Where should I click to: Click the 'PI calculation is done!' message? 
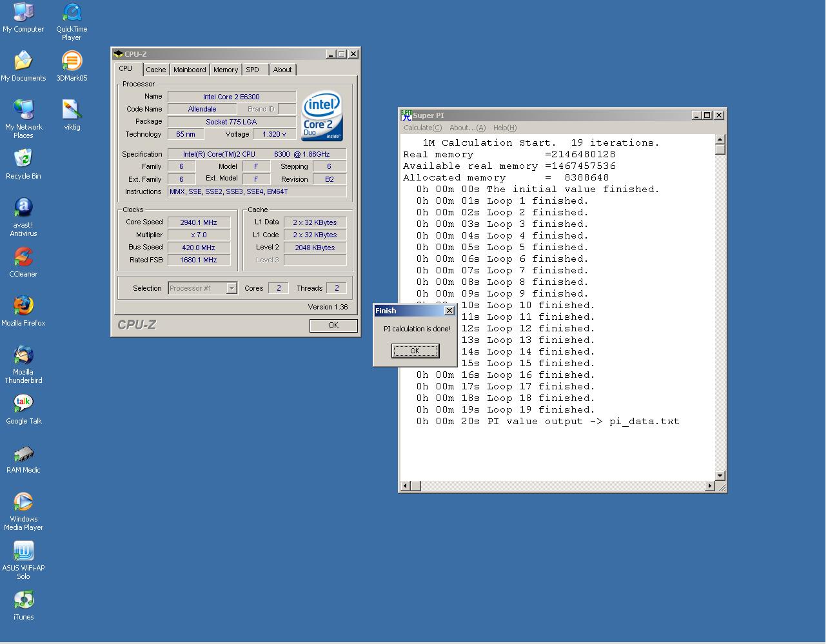(x=417, y=329)
